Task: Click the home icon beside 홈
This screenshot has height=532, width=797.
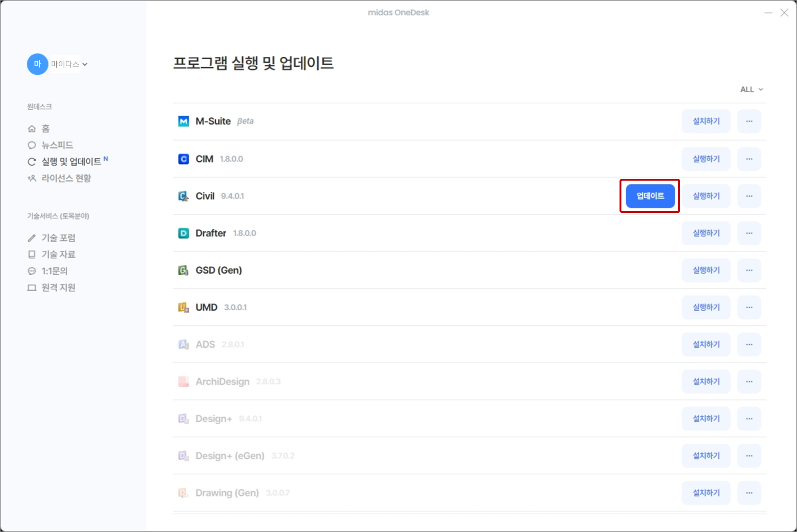Action: pos(32,129)
